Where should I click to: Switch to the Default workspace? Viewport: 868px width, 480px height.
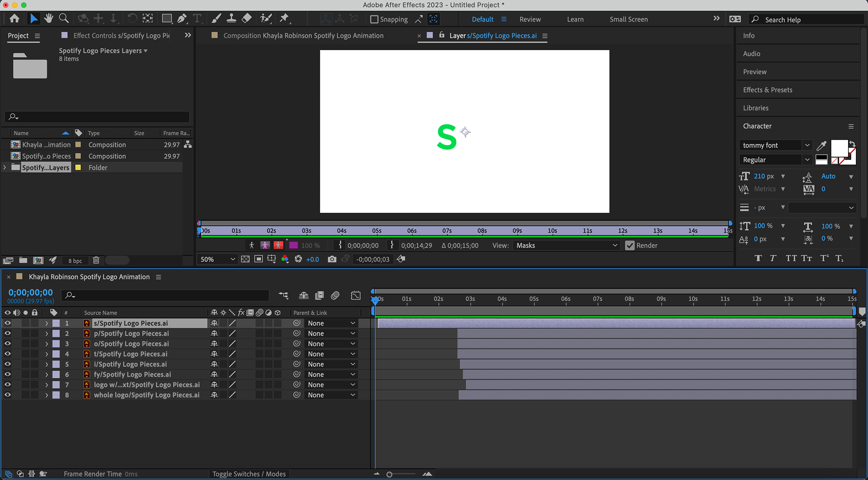coord(482,19)
